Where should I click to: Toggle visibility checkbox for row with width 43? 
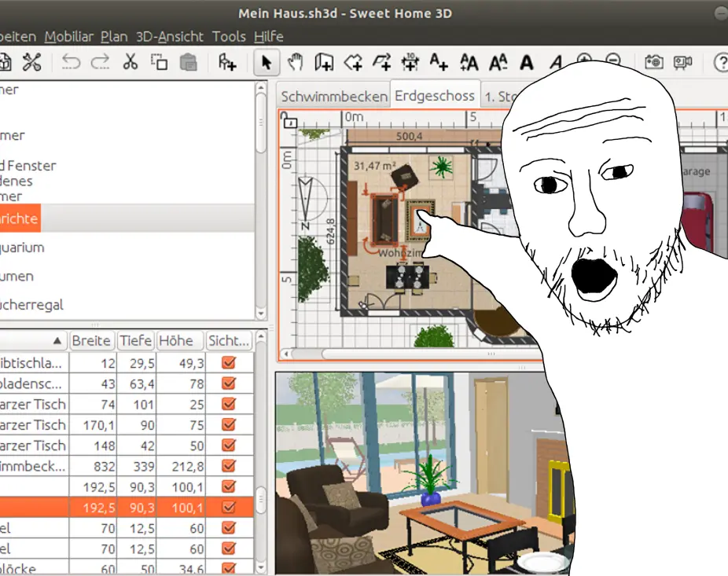[229, 383]
